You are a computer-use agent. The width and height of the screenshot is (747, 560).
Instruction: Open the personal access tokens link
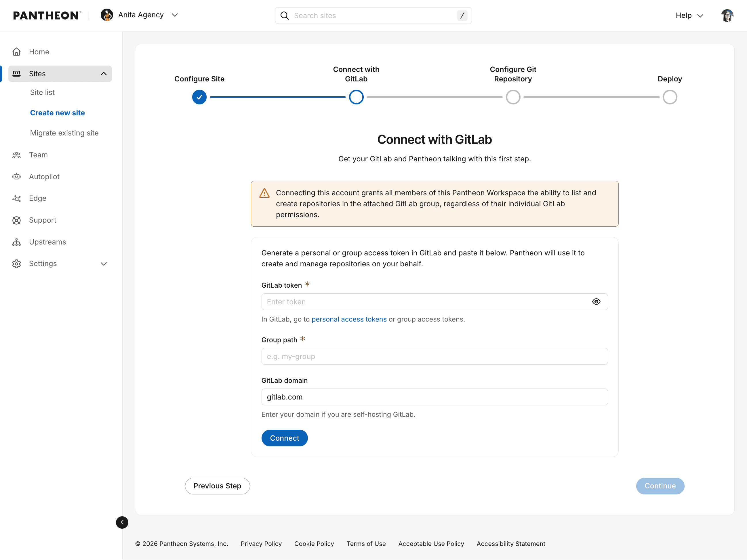point(349,319)
